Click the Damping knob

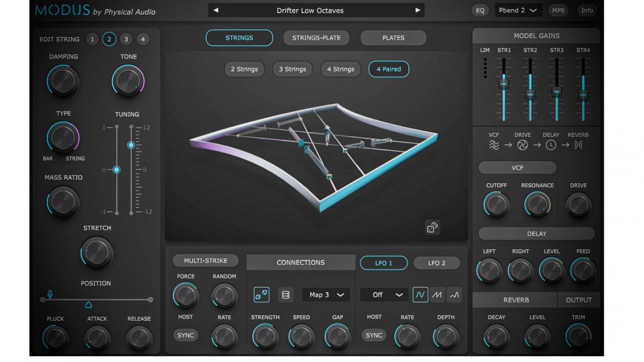tap(63, 81)
